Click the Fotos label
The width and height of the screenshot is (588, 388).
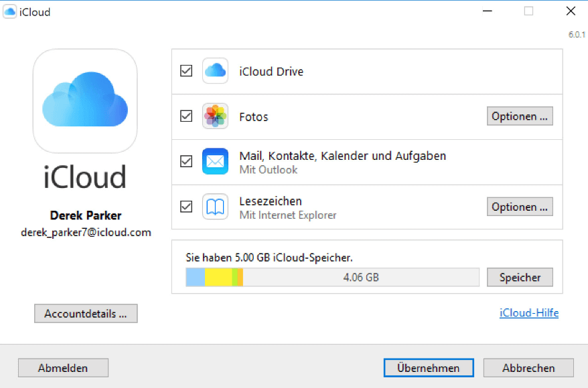[254, 117]
